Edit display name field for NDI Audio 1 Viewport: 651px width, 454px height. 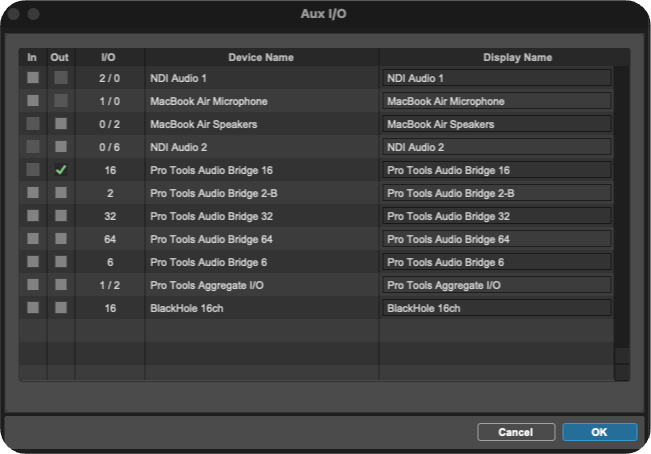[x=497, y=78]
